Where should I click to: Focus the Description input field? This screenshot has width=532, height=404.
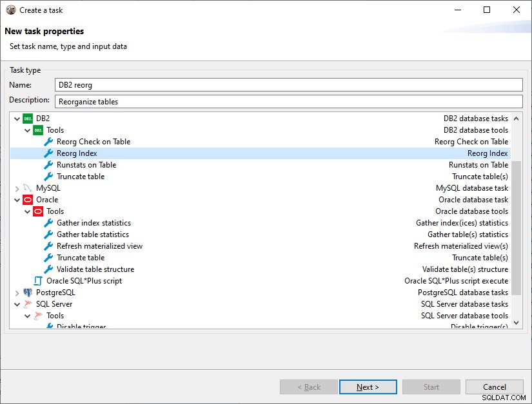point(289,101)
